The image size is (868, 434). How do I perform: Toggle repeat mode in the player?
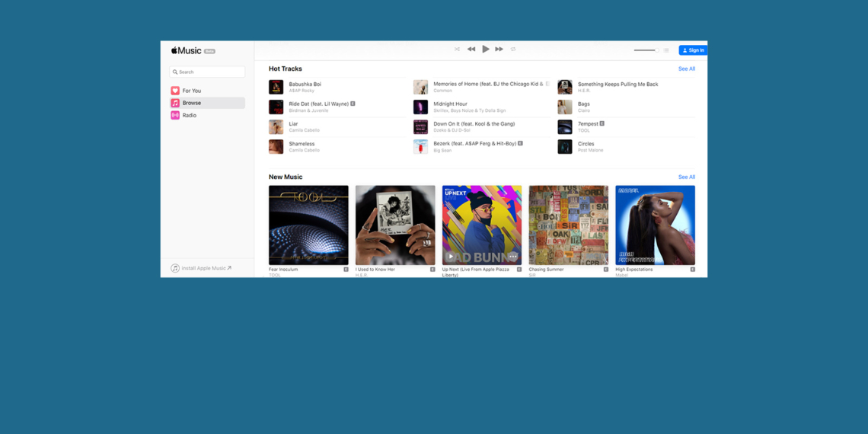[513, 49]
